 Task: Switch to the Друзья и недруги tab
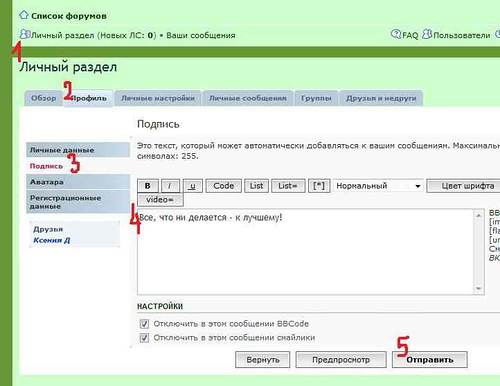coord(381,98)
